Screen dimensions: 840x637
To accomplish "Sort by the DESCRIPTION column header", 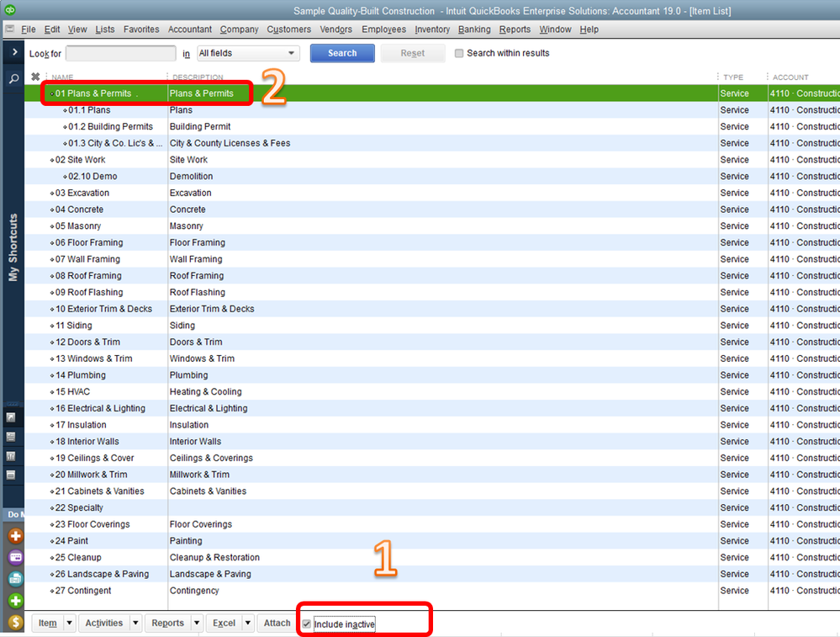I will click(198, 77).
